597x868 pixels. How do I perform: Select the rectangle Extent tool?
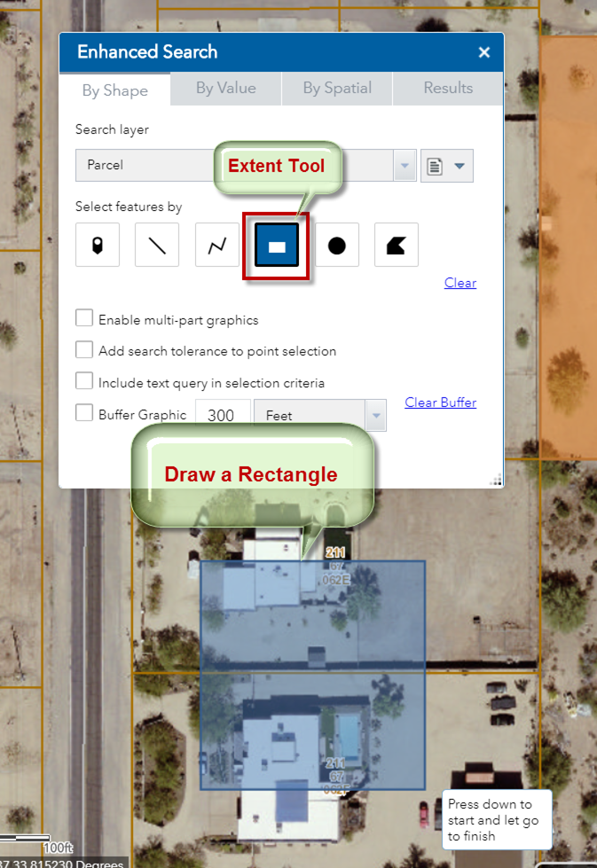277,246
